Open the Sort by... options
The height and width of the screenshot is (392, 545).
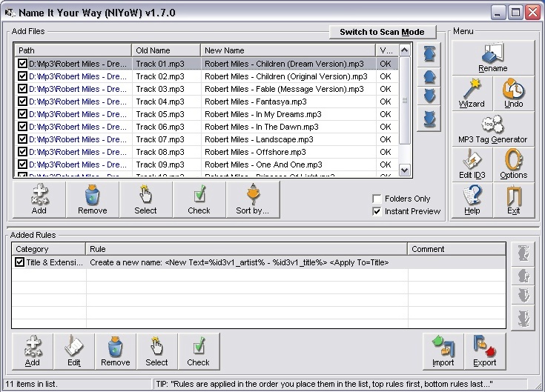tap(252, 199)
